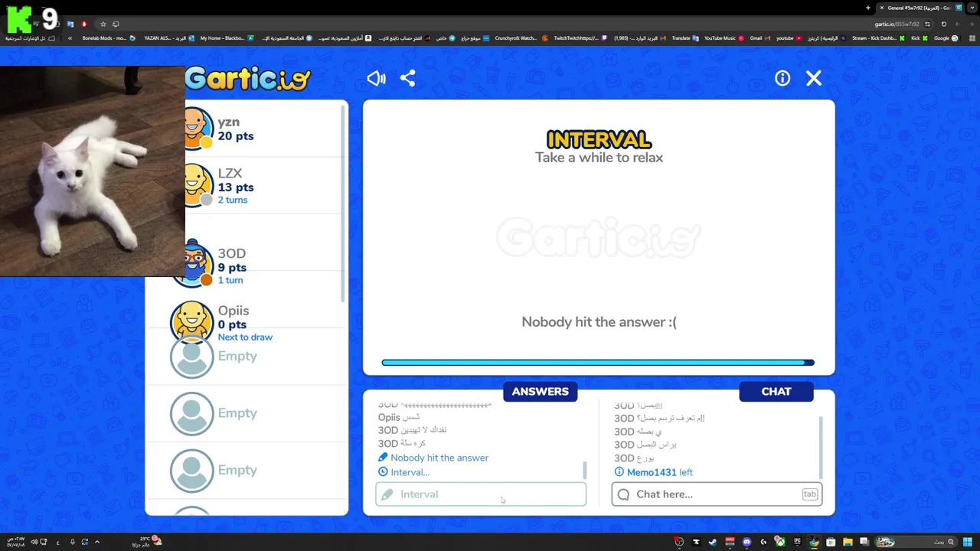The width and height of the screenshot is (980, 551).
Task: Switch to the CHAT tab
Action: tap(776, 391)
